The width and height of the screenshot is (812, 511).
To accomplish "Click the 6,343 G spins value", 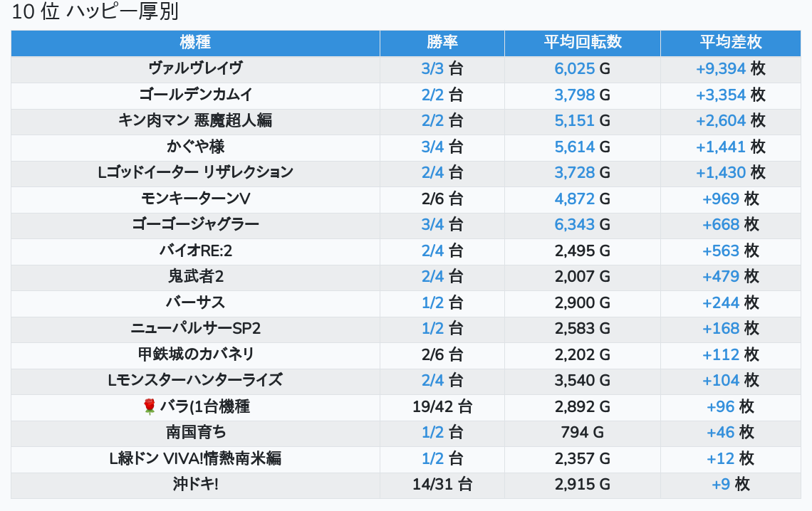I will pyautogui.click(x=583, y=224).
